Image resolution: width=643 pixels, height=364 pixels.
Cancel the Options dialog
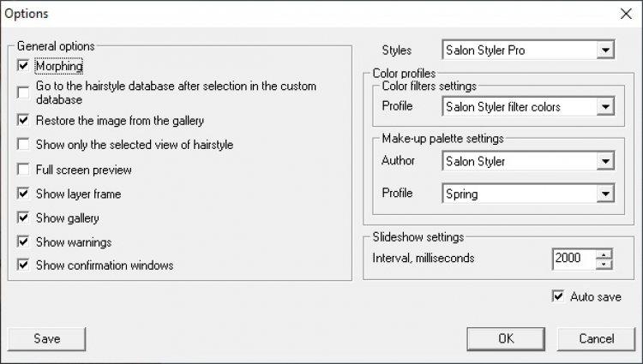(596, 338)
